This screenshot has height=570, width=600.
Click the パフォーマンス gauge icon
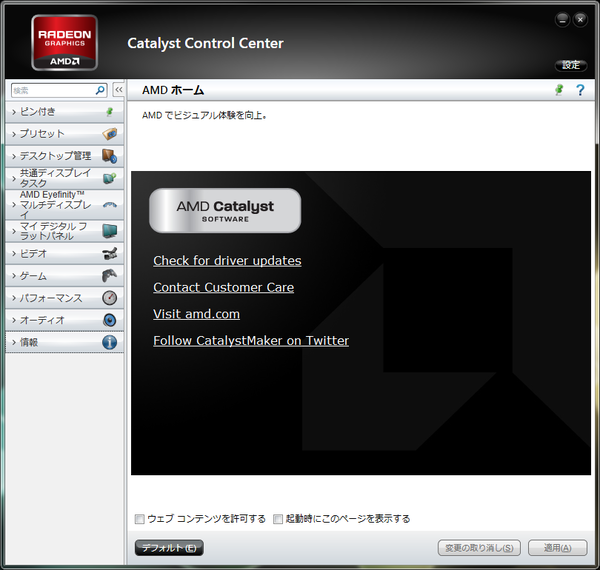tap(110, 298)
